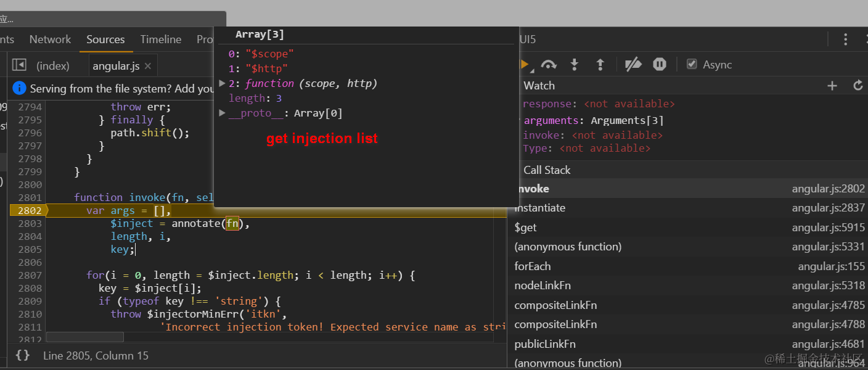Expand function (scope, http) entry

(223, 83)
